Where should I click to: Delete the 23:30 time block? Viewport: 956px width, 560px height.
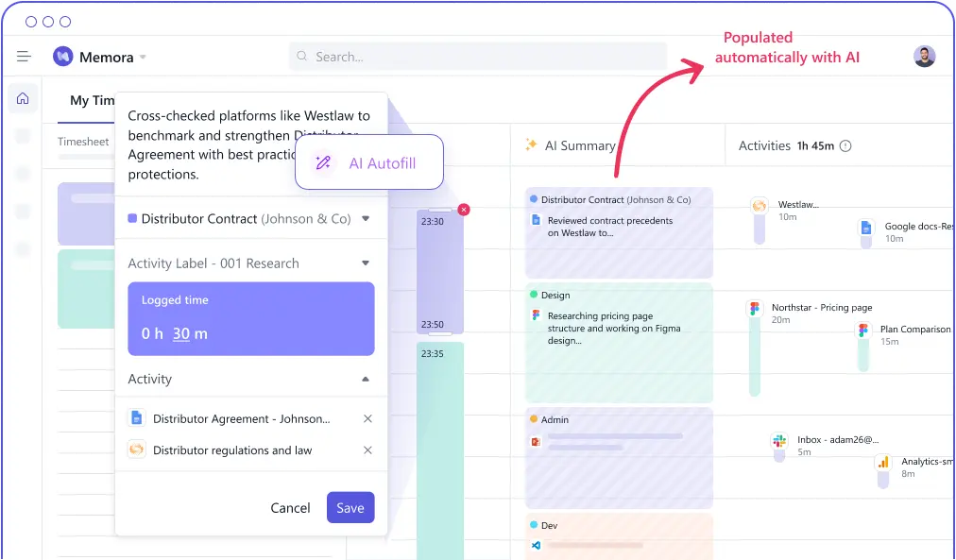pyautogui.click(x=464, y=210)
